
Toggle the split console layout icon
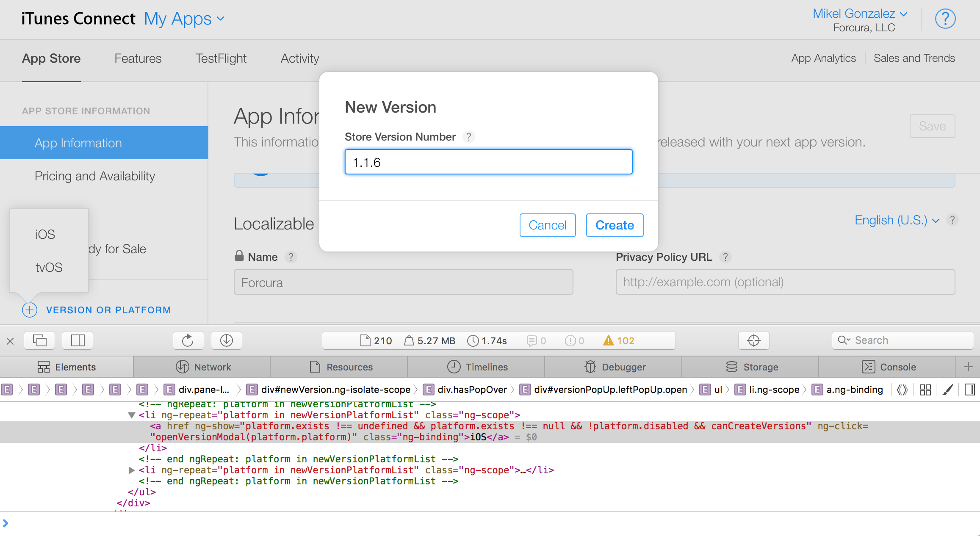point(78,340)
